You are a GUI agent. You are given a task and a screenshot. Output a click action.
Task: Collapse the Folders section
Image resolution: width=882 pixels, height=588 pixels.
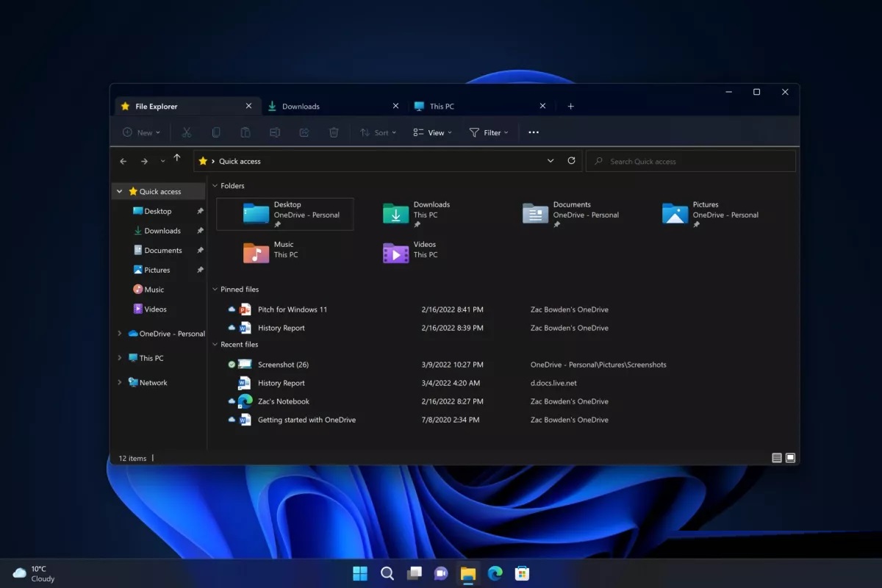tap(215, 186)
